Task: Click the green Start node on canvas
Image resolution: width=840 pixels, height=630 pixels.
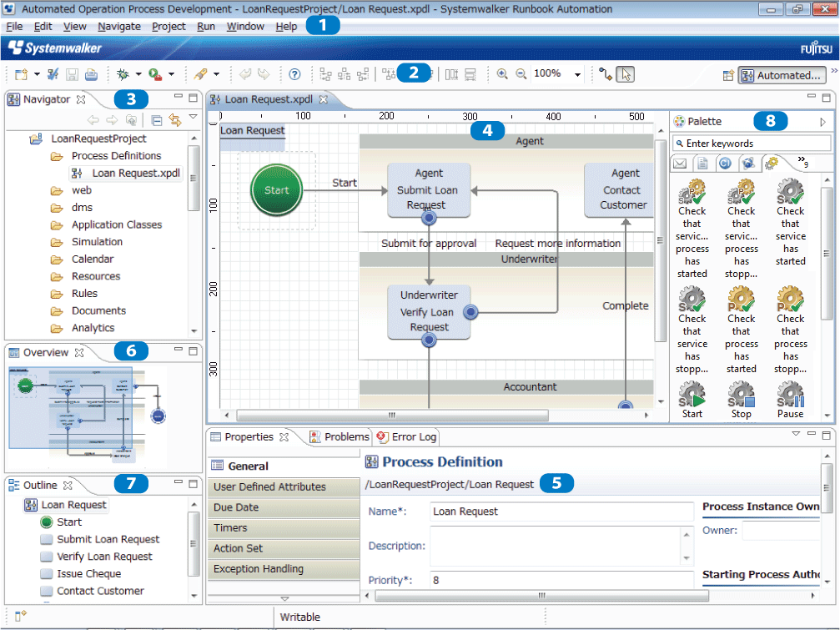Action: (276, 190)
